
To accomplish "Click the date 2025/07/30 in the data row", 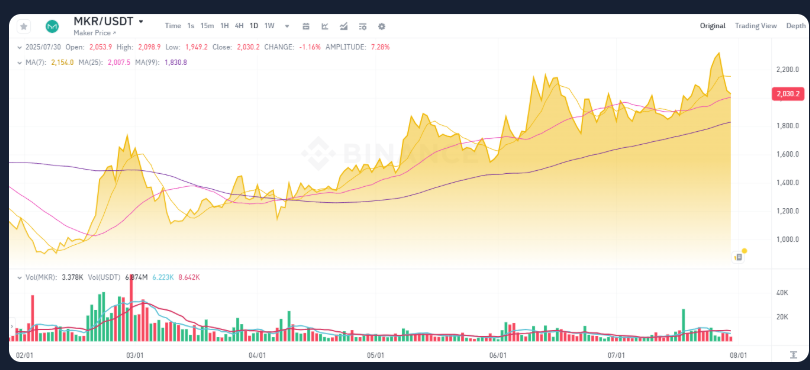I will click(43, 47).
